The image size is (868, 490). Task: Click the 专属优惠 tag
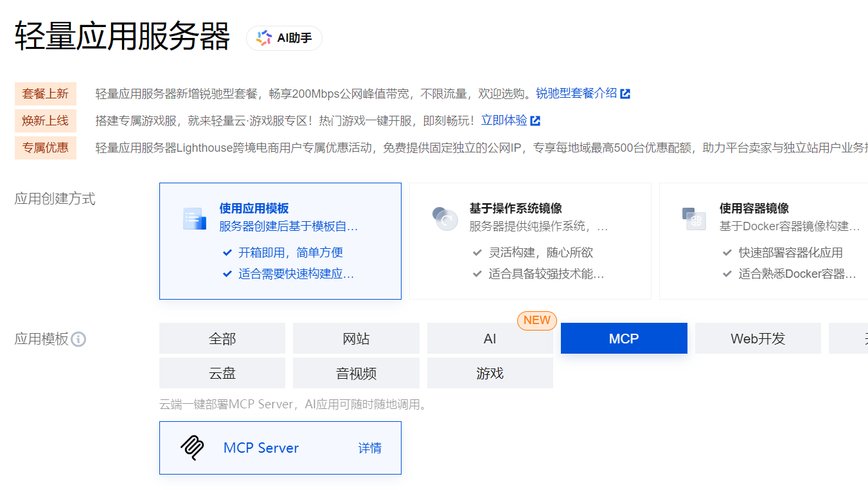45,147
